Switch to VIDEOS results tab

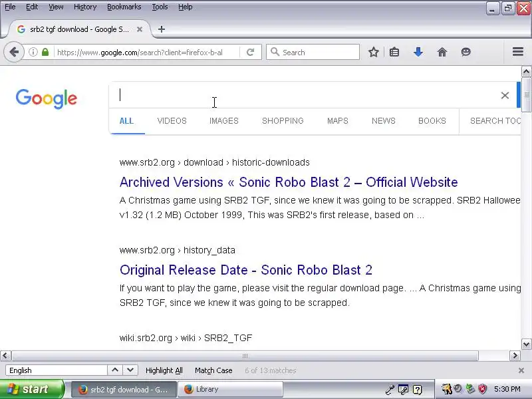pyautogui.click(x=172, y=121)
